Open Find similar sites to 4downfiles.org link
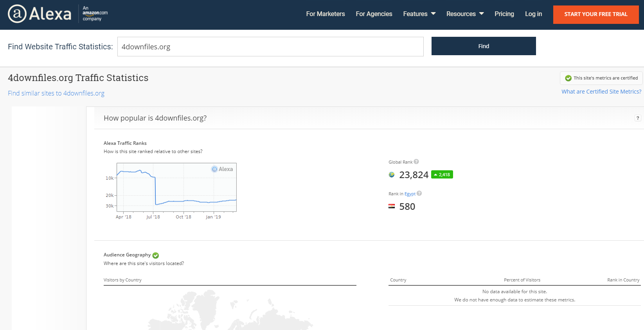Viewport: 644px width, 330px height. 56,93
